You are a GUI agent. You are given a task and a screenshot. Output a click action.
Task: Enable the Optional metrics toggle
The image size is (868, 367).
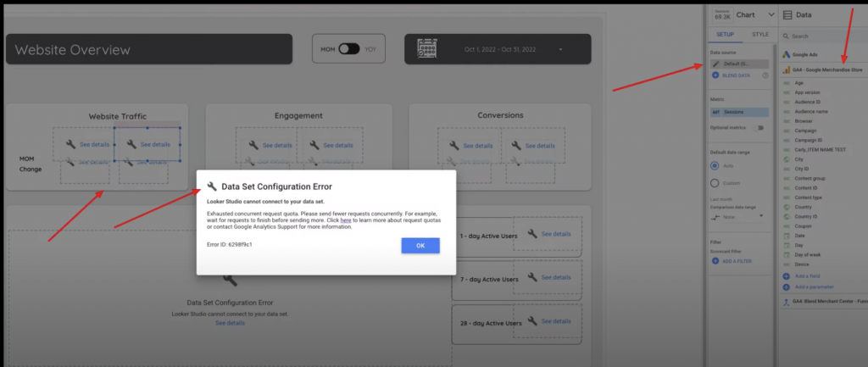pyautogui.click(x=759, y=128)
